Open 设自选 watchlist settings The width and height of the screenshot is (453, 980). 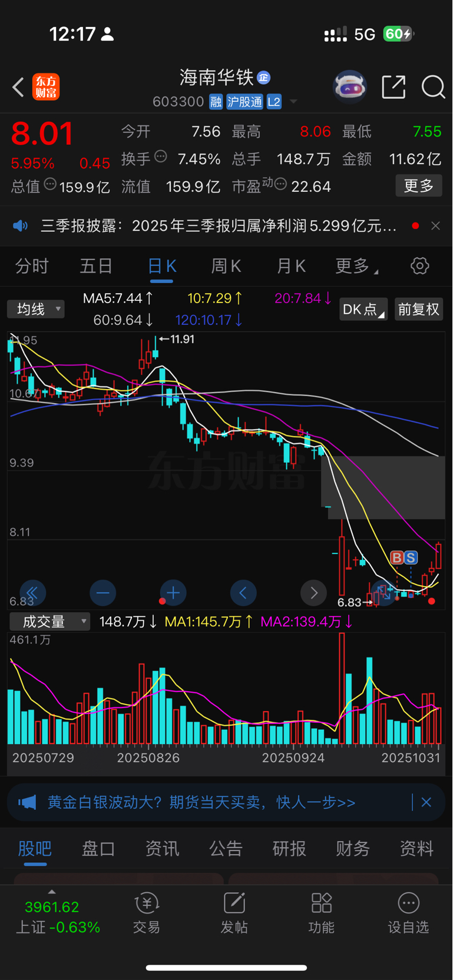(408, 914)
